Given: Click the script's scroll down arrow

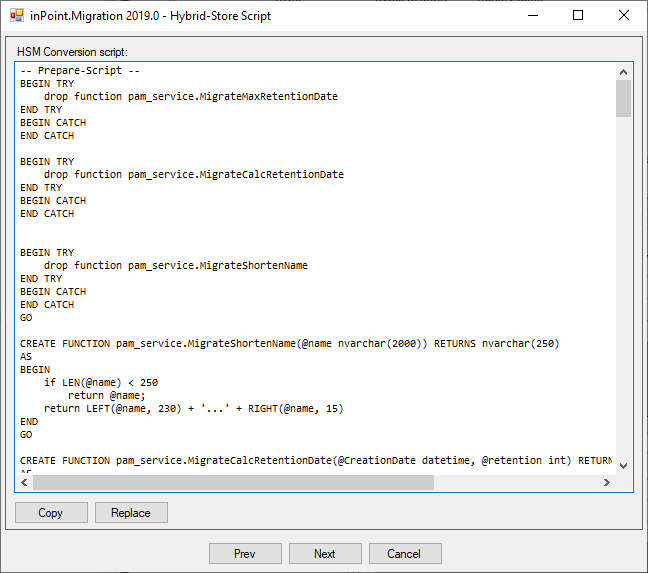Looking at the screenshot, I should [623, 465].
